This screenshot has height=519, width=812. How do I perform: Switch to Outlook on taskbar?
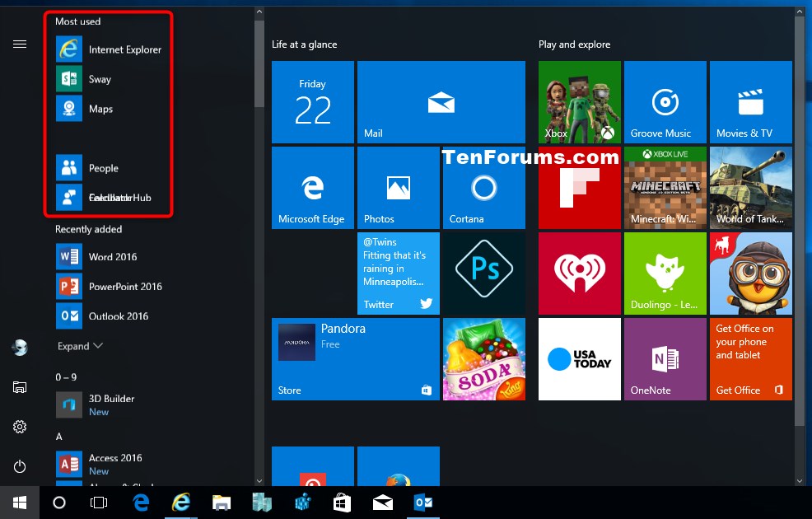pos(423,503)
